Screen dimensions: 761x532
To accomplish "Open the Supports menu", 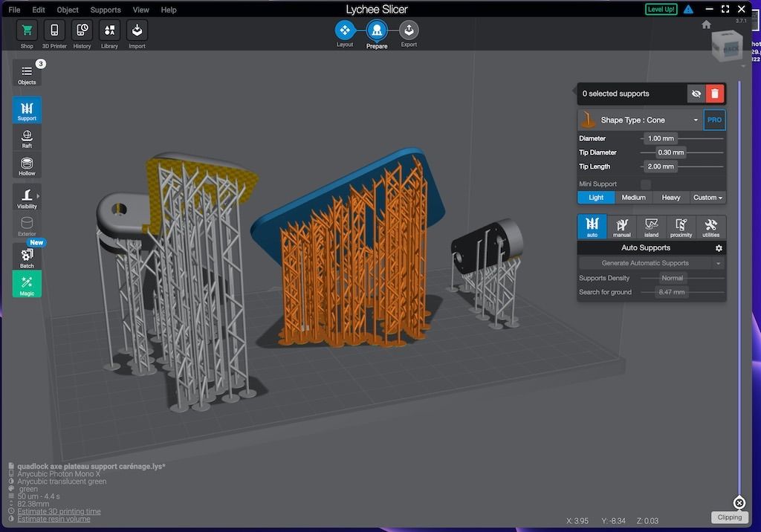I will coord(106,10).
